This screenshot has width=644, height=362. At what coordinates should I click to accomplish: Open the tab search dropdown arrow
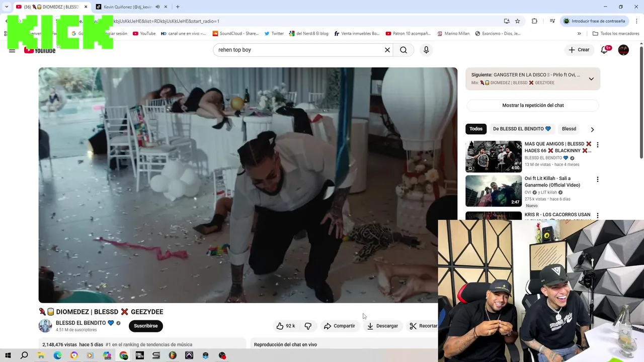7,7
